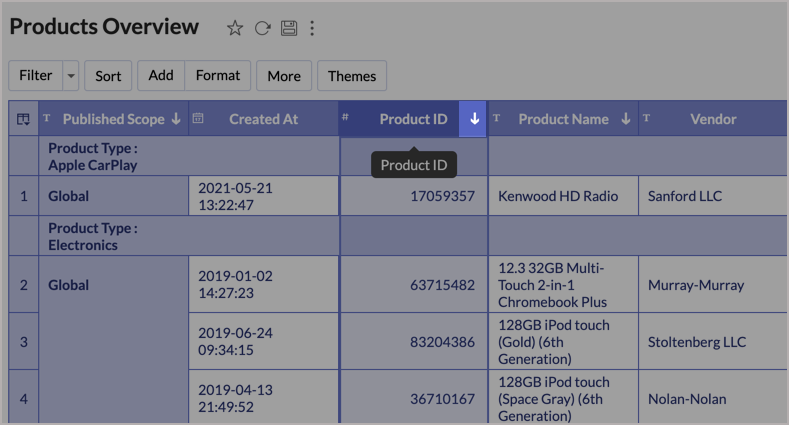Open the More dropdown menu

coord(284,76)
